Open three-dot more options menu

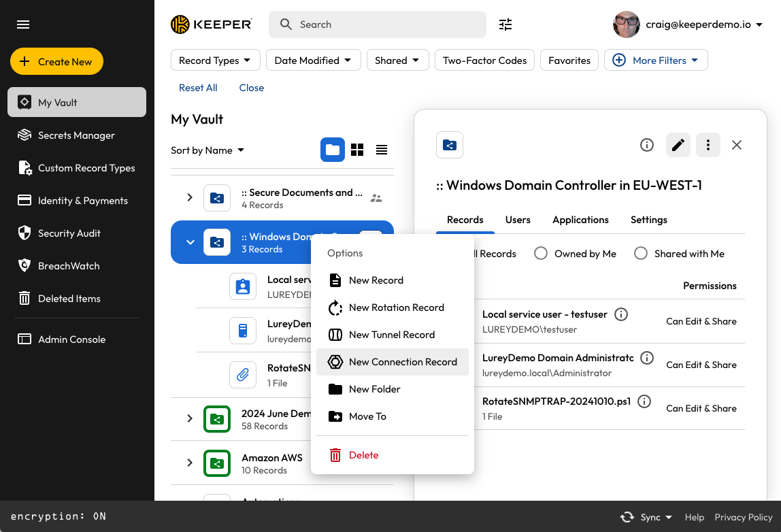point(708,145)
